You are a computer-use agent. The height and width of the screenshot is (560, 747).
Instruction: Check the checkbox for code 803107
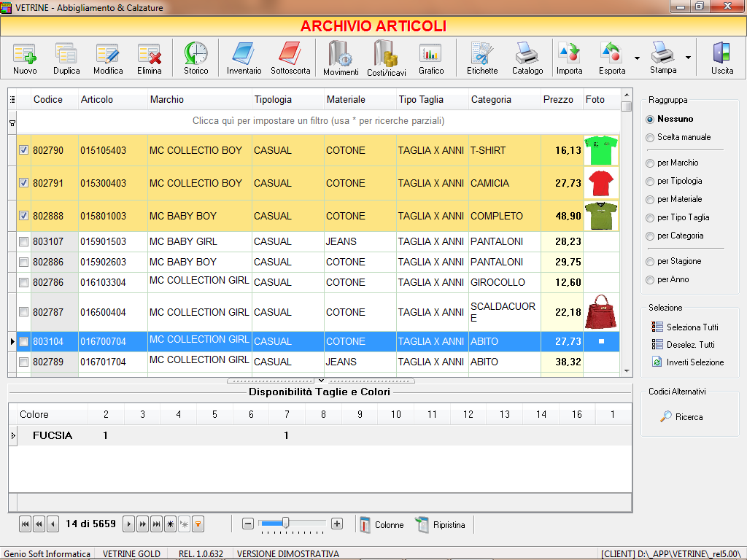[23, 241]
